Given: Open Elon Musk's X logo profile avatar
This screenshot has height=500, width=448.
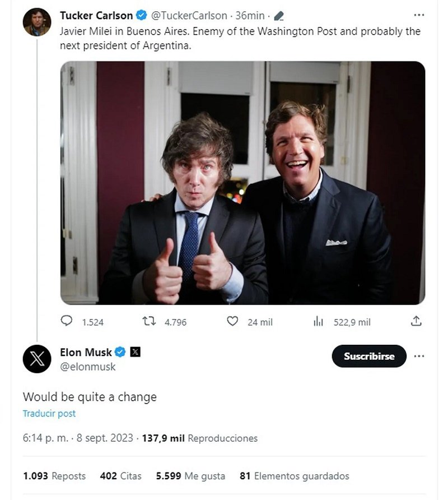Looking at the screenshot, I should (37, 359).
